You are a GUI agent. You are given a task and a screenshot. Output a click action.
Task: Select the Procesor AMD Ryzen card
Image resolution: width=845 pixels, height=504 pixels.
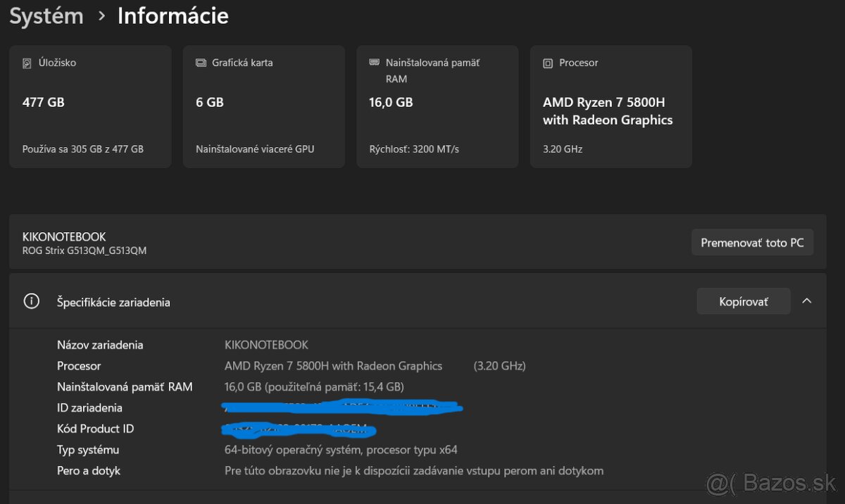pos(611,107)
